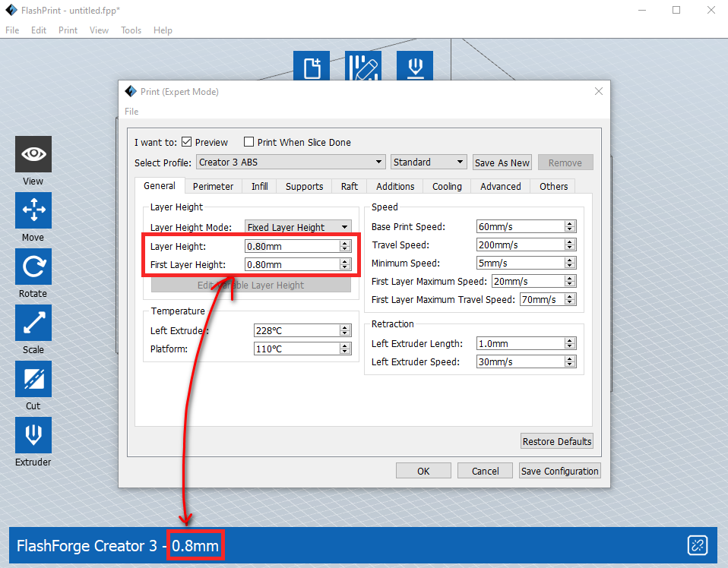
Task: Click the Edit Variable Layer Height button
Action: coord(251,285)
